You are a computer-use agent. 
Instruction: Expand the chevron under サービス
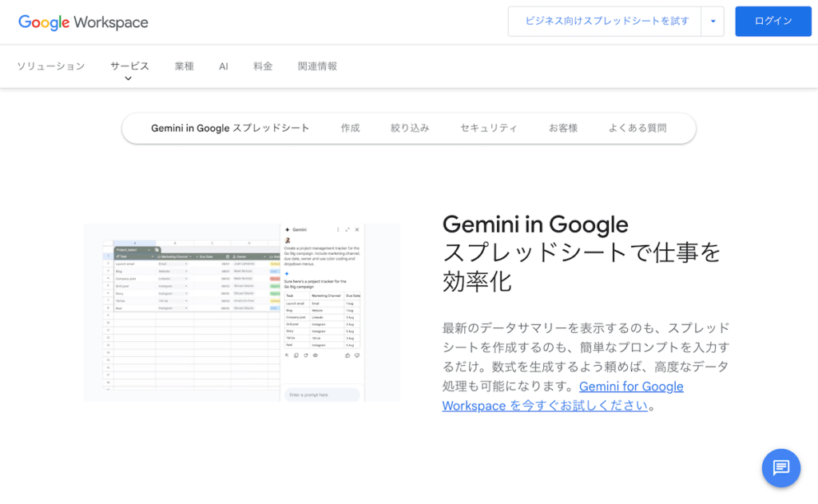(129, 79)
